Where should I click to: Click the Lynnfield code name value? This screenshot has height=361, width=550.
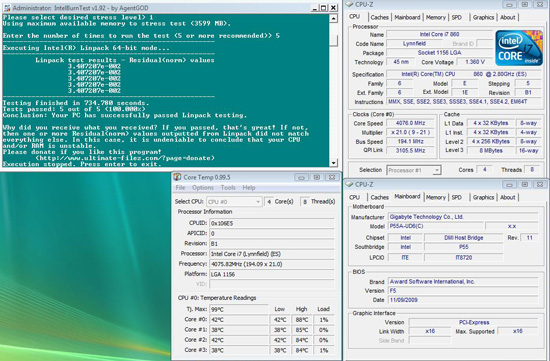point(414,44)
